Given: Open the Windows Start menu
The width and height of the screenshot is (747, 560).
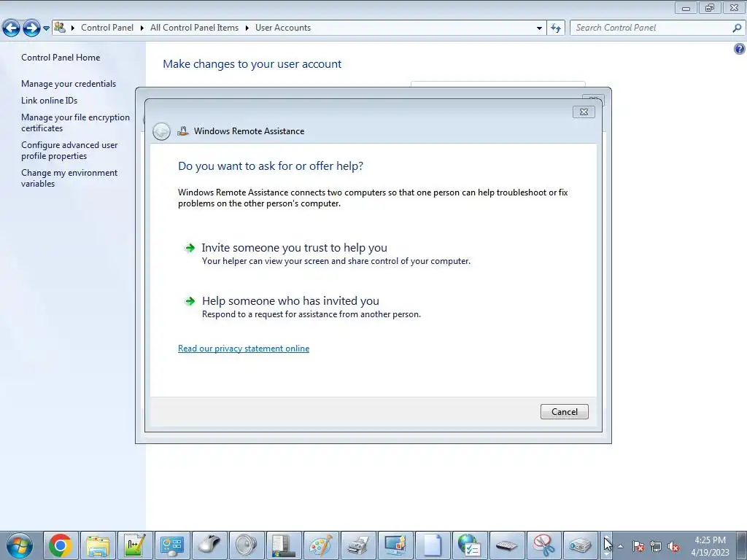Looking at the screenshot, I should pos(19,545).
